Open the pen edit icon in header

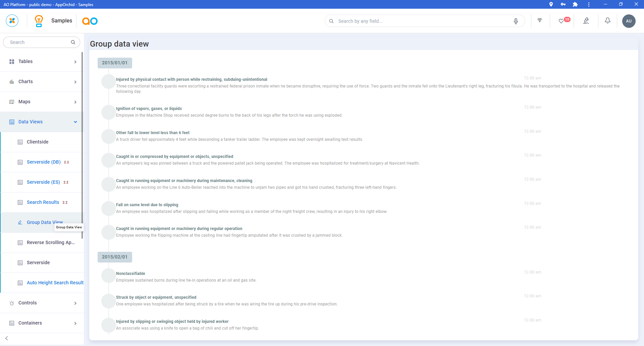click(586, 21)
